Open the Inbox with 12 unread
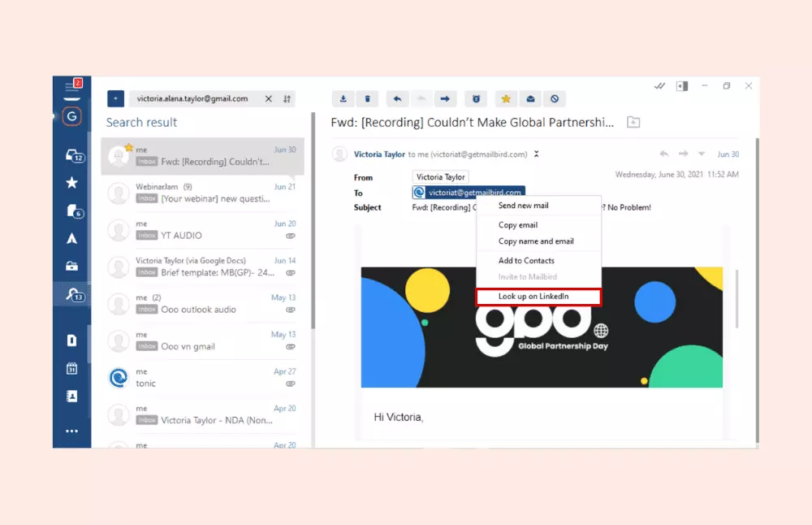This screenshot has width=812, height=525. pos(75,155)
